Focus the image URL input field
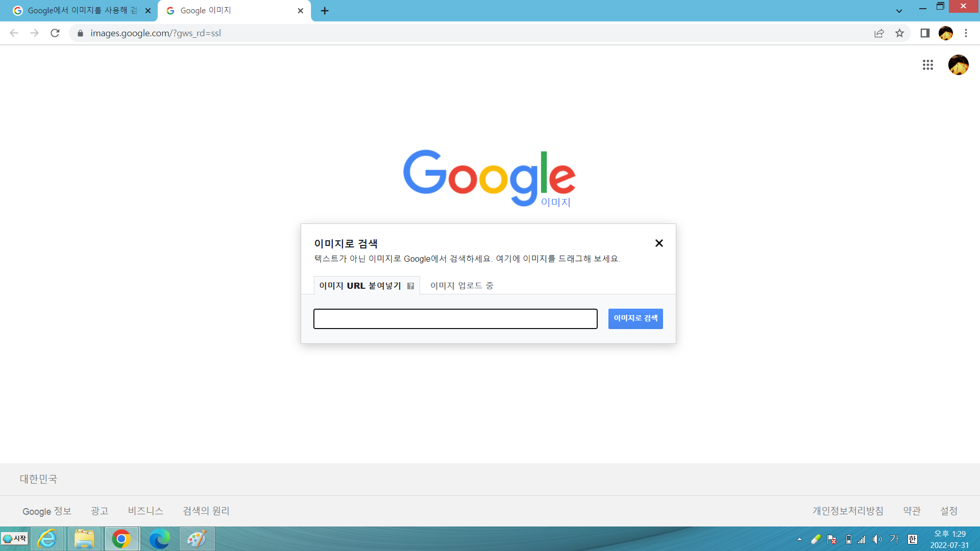980x551 pixels. tap(455, 319)
